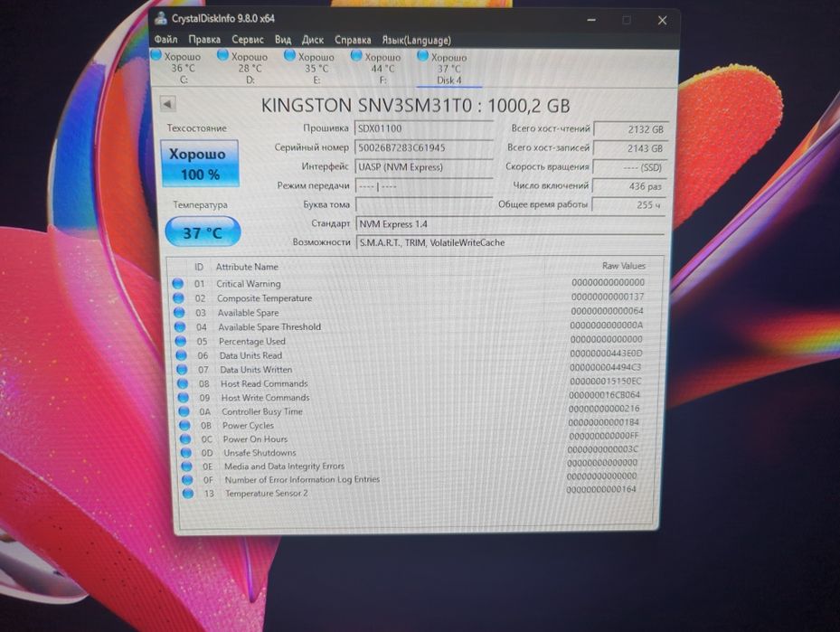Click the Хорошо 100 % health status button

(199, 164)
